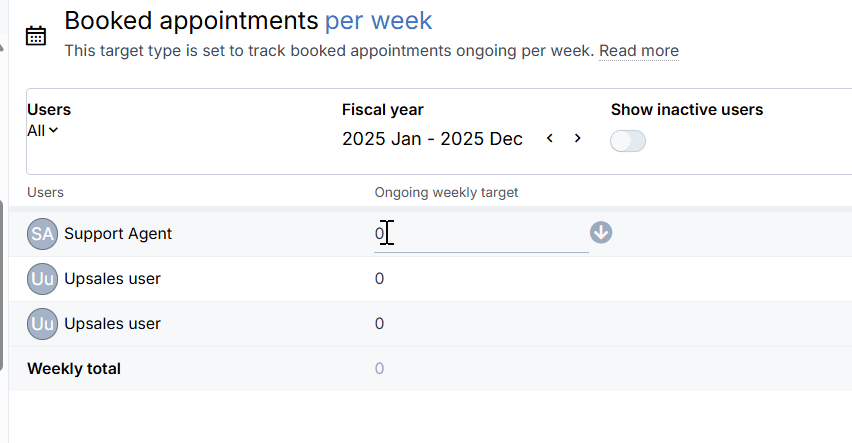Click the Support Agent name
This screenshot has width=852, height=443.
(118, 234)
